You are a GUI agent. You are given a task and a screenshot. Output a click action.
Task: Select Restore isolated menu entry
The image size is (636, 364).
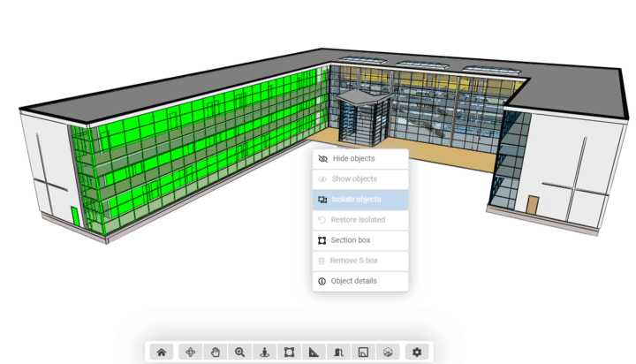358,220
